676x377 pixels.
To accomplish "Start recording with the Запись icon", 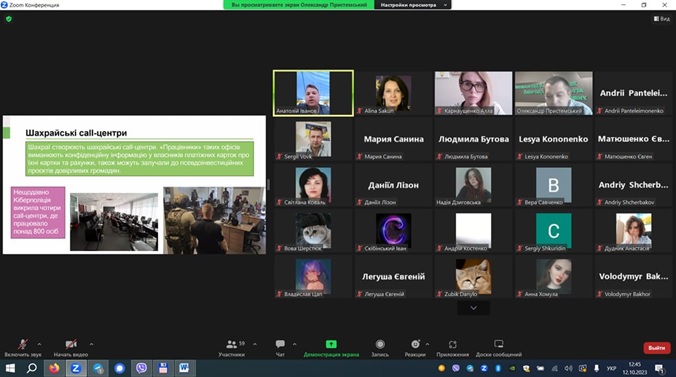I will coord(380,344).
